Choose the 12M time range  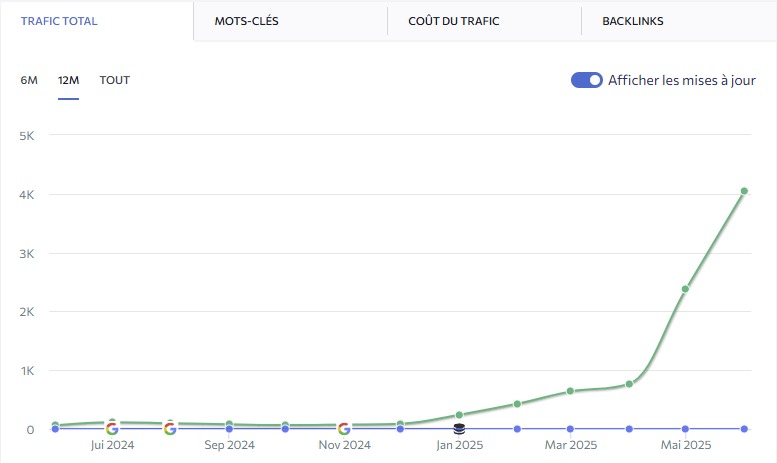[69, 80]
